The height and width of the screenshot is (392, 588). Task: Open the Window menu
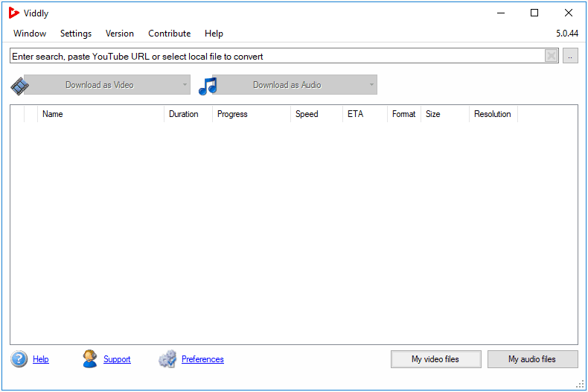[30, 34]
